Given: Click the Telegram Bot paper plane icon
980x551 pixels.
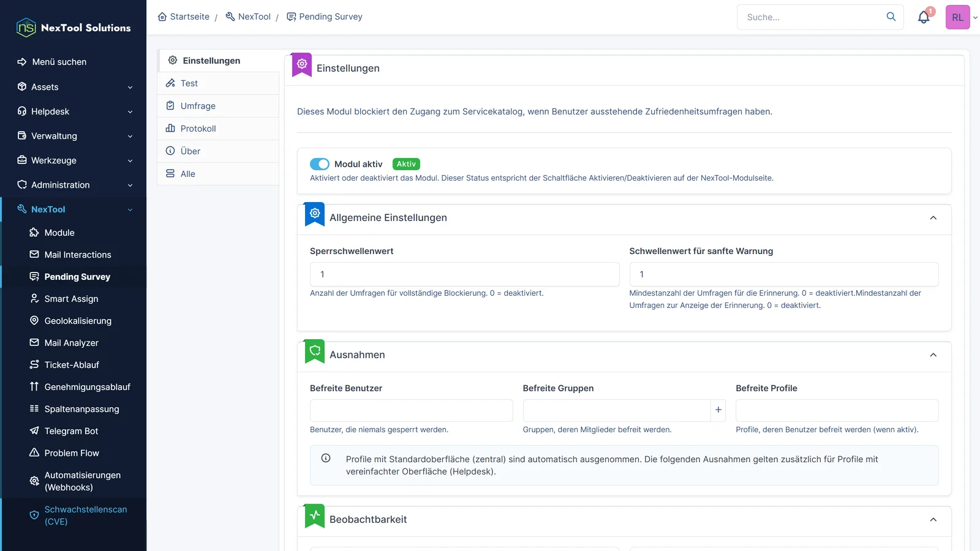Looking at the screenshot, I should (x=34, y=431).
